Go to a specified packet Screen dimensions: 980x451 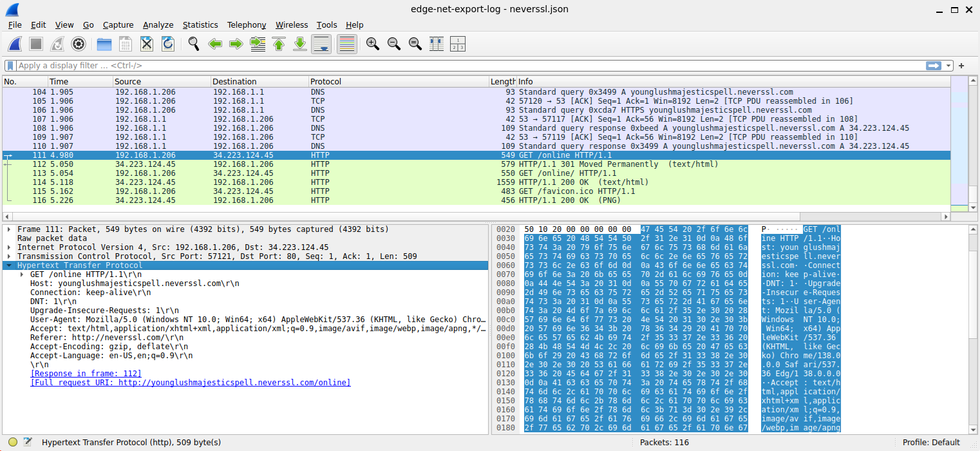[258, 44]
